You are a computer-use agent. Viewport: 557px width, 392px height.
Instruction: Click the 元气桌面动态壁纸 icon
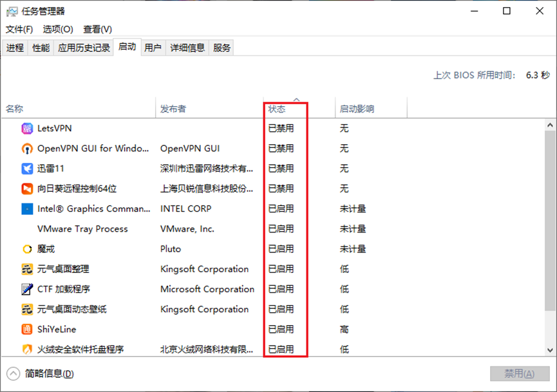coord(27,309)
